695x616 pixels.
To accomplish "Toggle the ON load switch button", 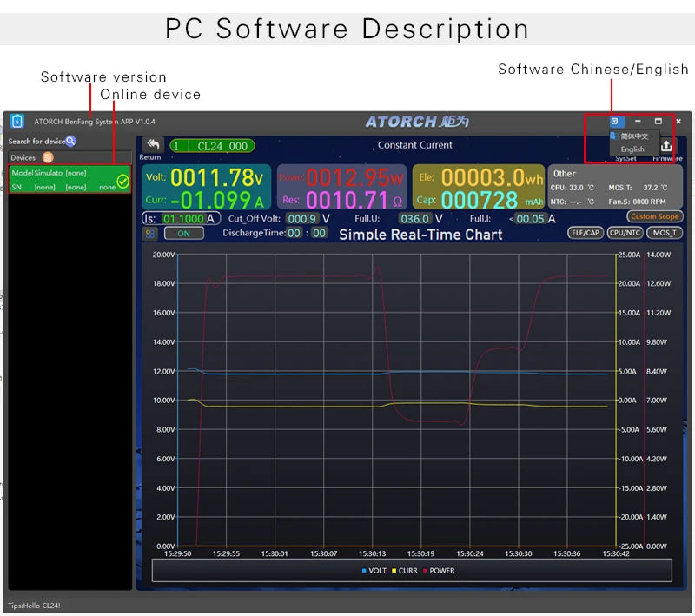I will pyautogui.click(x=183, y=234).
